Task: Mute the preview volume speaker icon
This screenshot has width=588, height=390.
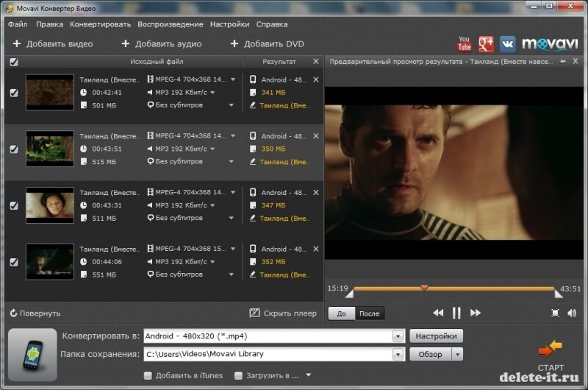Action: (x=572, y=313)
